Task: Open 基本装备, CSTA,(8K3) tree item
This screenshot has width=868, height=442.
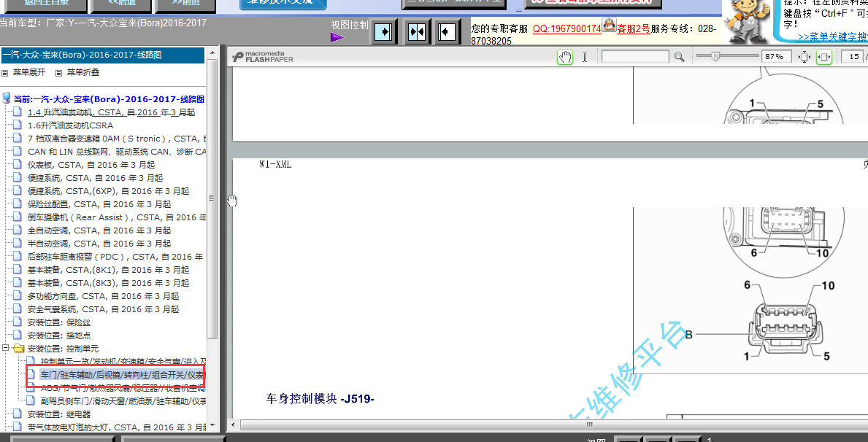Action: [109, 283]
